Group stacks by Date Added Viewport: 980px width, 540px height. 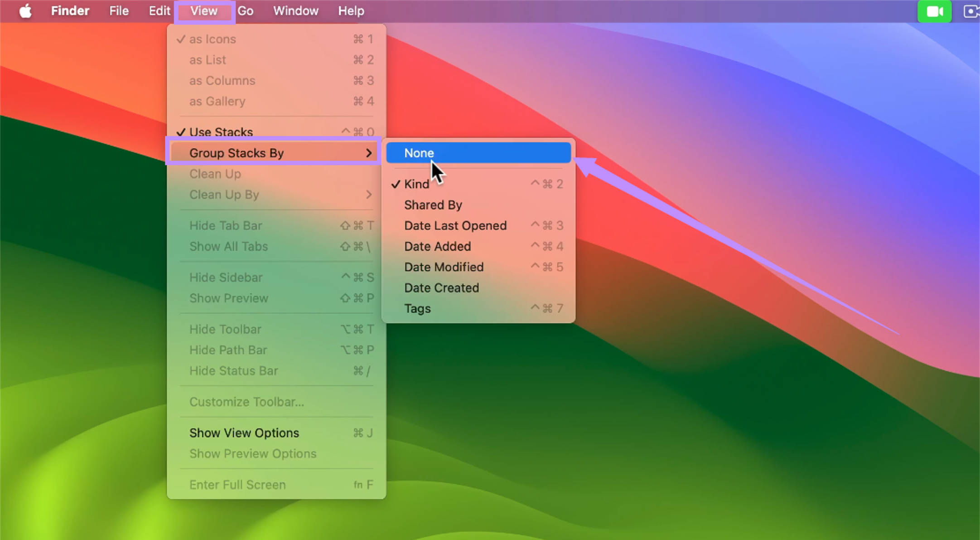[478, 246]
